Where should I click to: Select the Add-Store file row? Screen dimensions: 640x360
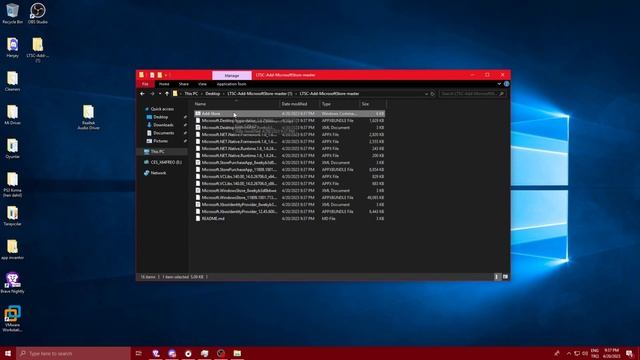tap(290, 113)
